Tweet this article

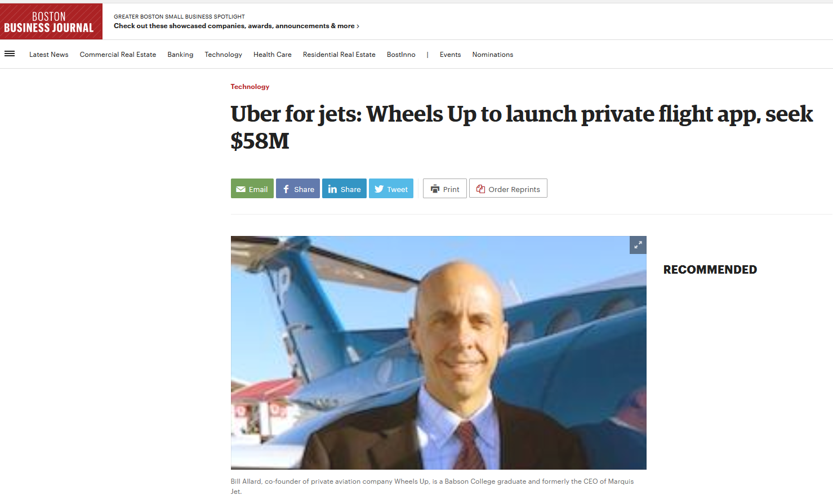[x=391, y=189]
